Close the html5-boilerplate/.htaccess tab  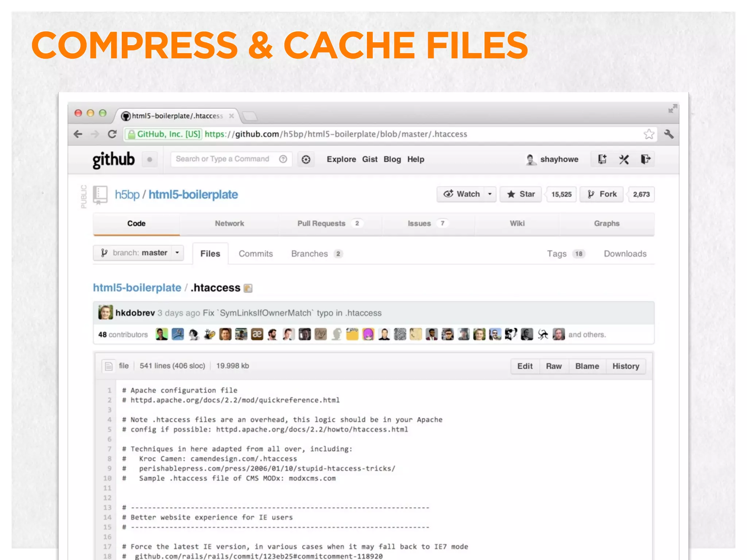(231, 116)
